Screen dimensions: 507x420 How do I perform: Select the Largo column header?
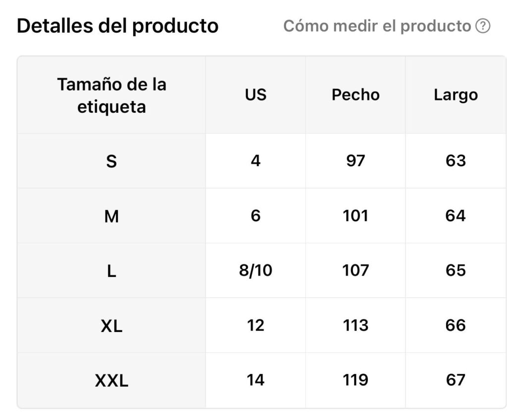tap(456, 95)
